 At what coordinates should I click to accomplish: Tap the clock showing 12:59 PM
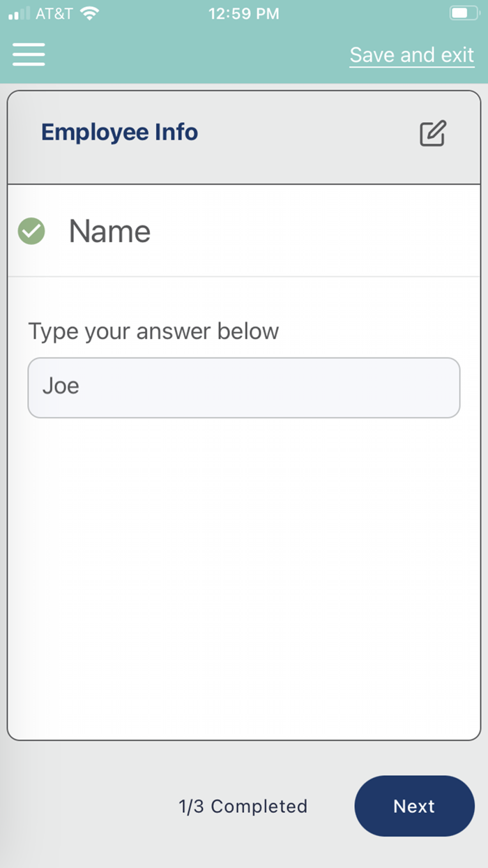(243, 13)
